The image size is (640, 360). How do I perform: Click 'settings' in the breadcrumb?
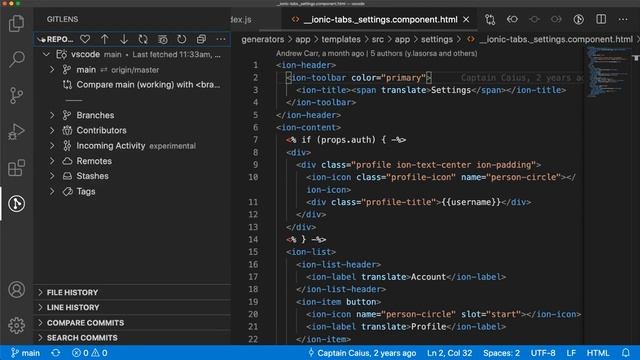click(x=437, y=40)
